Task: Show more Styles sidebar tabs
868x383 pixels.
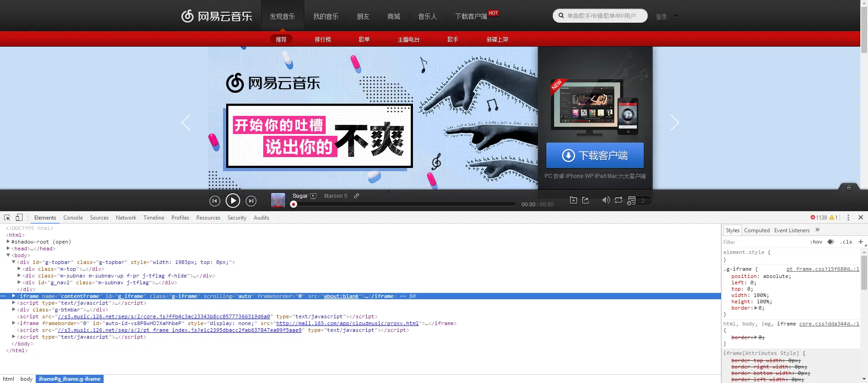Action: tap(817, 230)
